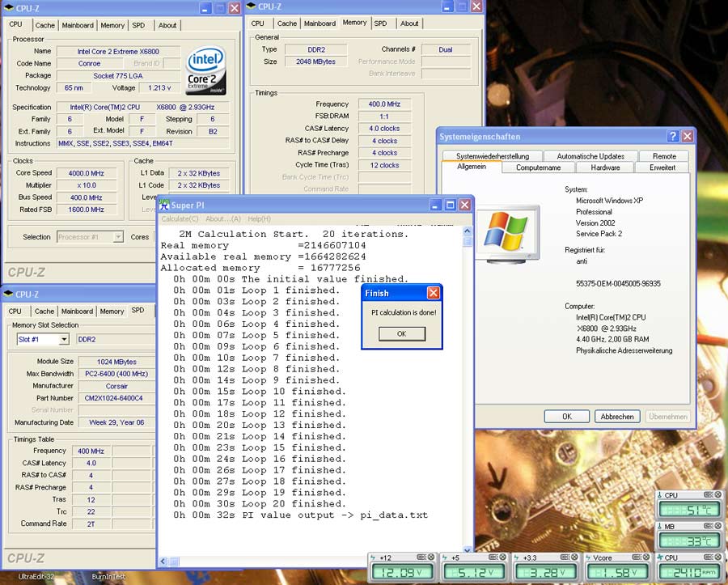Click the Windows XP logo in Systemeigenschaften
The image size is (728, 585).
point(507,234)
